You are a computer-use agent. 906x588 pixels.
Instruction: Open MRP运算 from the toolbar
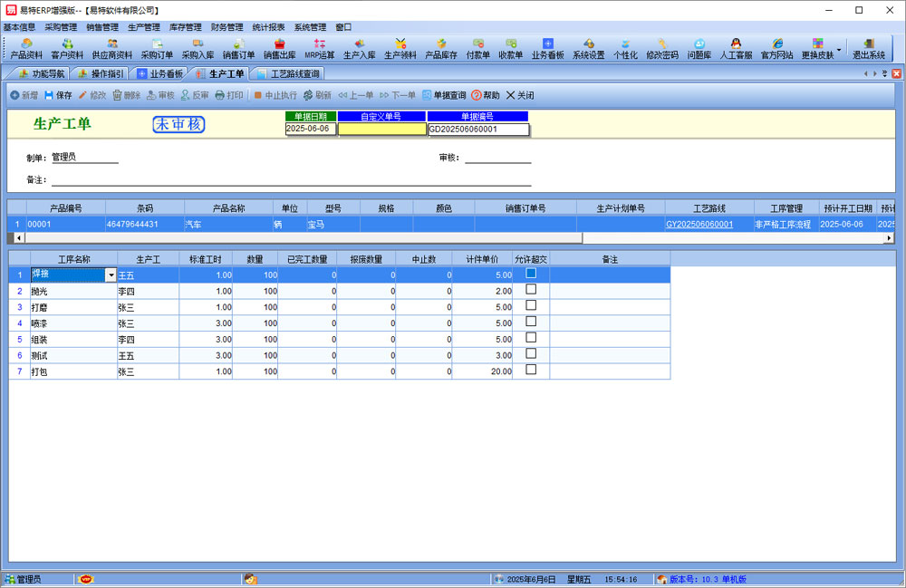tap(319, 48)
